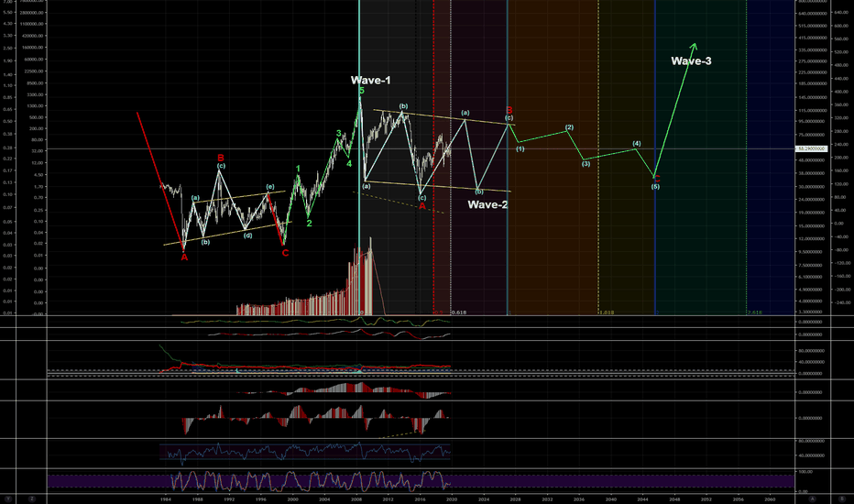This screenshot has width=854, height=504.
Task: Click the 2.618 Fibonacci time zone label
Action: tap(754, 312)
